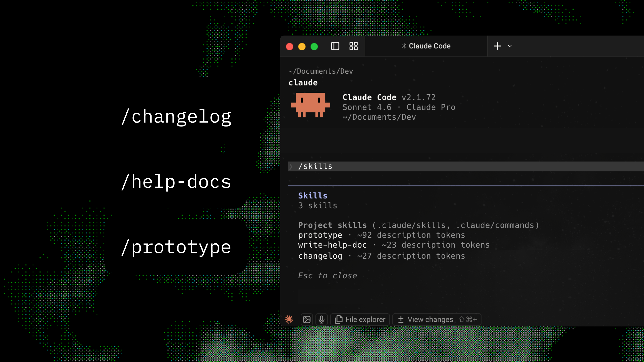Switch to the Claude Code tab
The image size is (644, 362).
click(426, 46)
